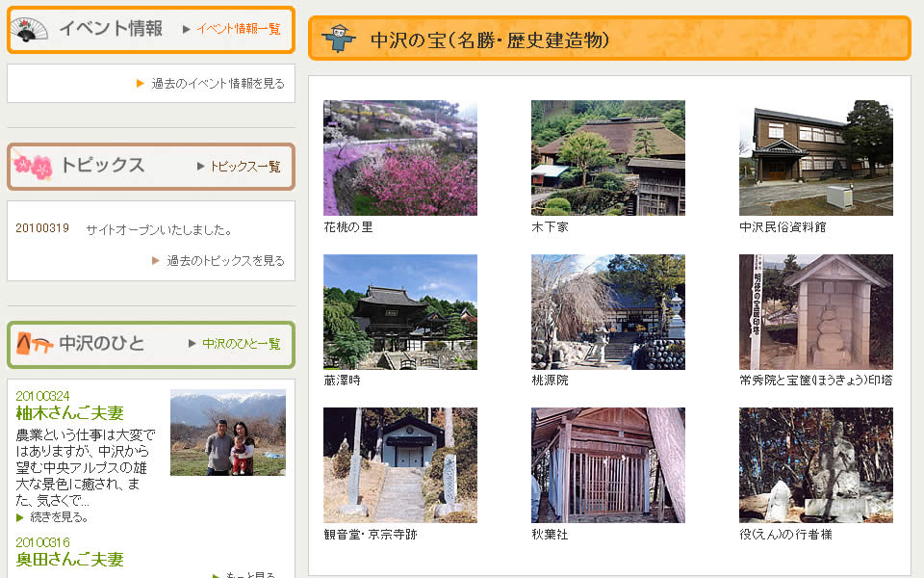This screenshot has height=578, width=924.
Task: Click the 蔵澤寺 caption text
Action: pyautogui.click(x=342, y=381)
